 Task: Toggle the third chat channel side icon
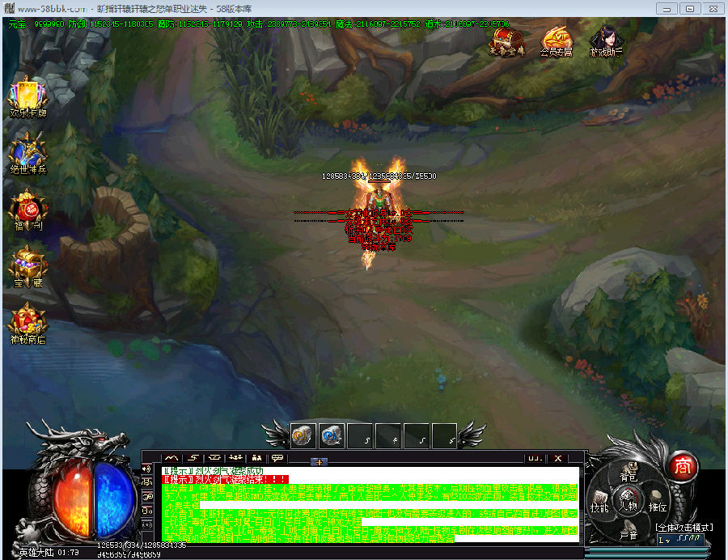(147, 497)
